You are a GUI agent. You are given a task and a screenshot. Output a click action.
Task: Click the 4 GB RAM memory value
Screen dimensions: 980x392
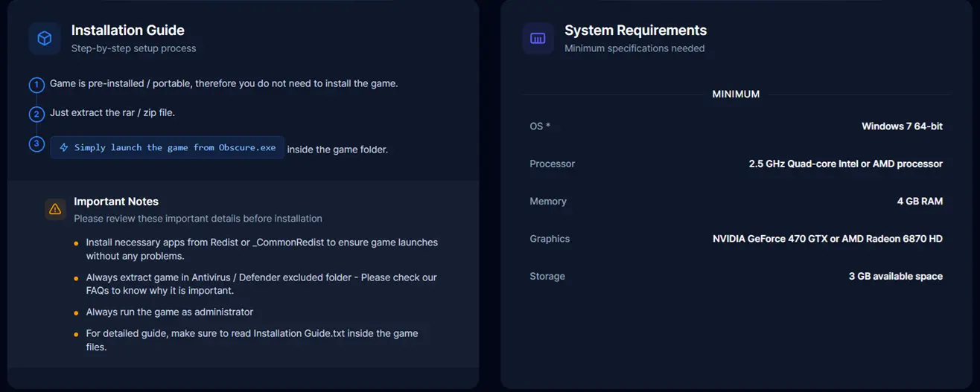point(920,202)
